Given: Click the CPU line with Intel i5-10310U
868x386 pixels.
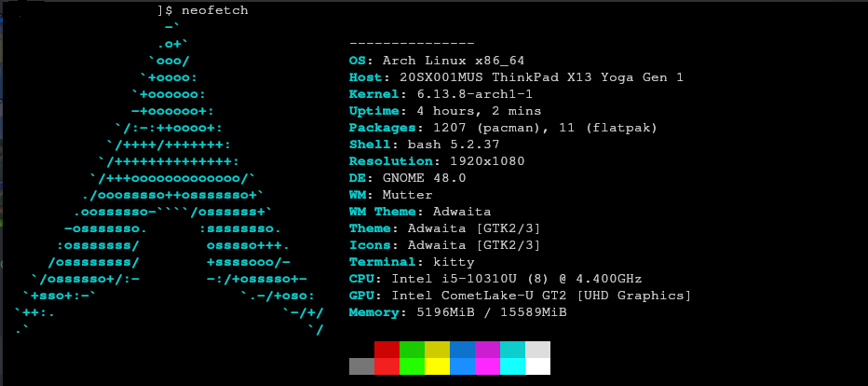Looking at the screenshot, I should tap(495, 279).
